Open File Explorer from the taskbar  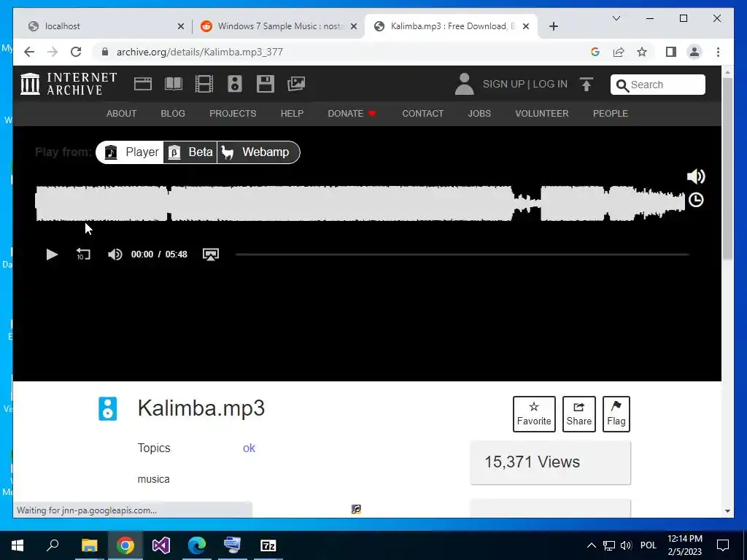(89, 545)
